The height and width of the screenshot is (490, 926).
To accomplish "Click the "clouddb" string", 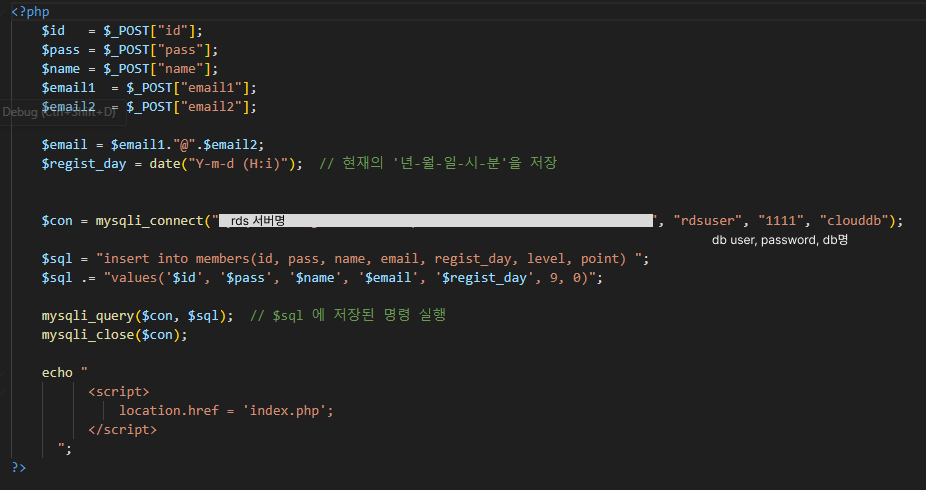I will 854,221.
